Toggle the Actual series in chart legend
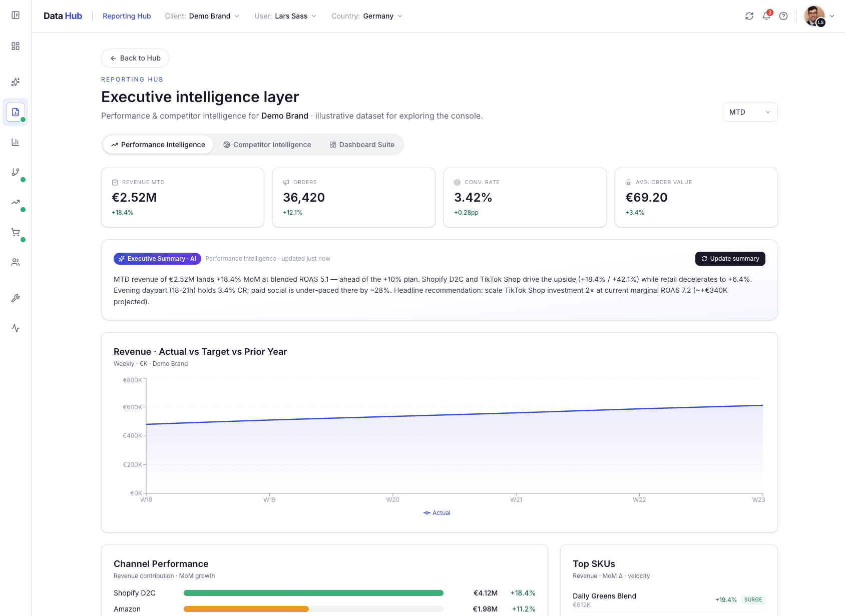845x616 pixels. click(437, 513)
